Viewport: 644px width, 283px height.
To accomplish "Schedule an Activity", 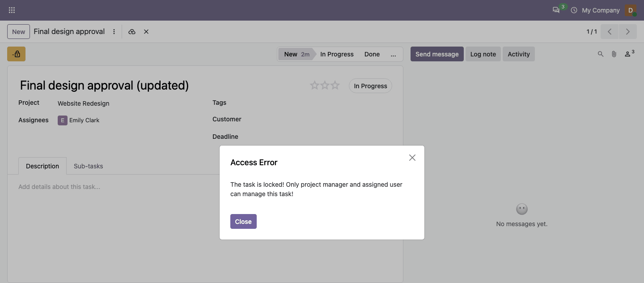I will (x=519, y=54).
